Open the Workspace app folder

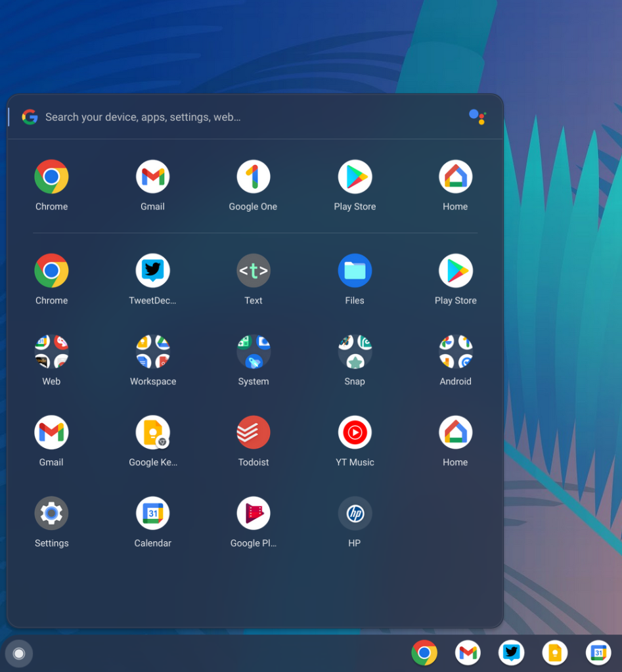[x=152, y=351]
